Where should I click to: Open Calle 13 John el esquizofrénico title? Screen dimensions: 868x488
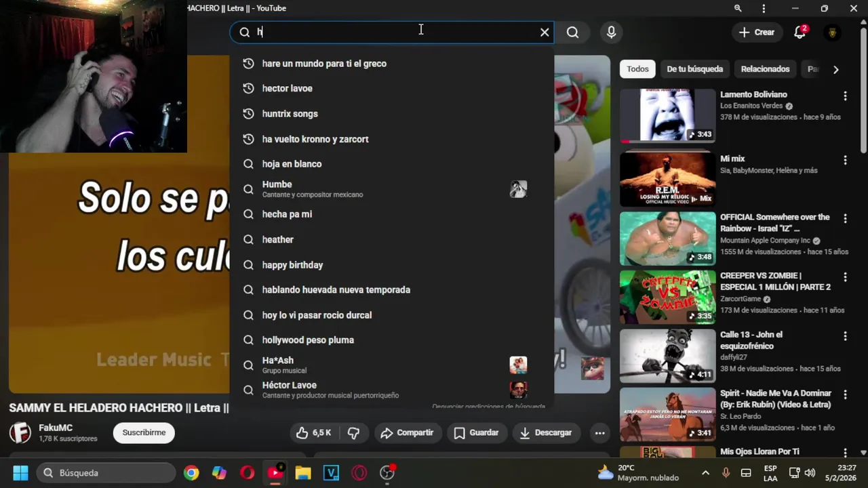751,340
